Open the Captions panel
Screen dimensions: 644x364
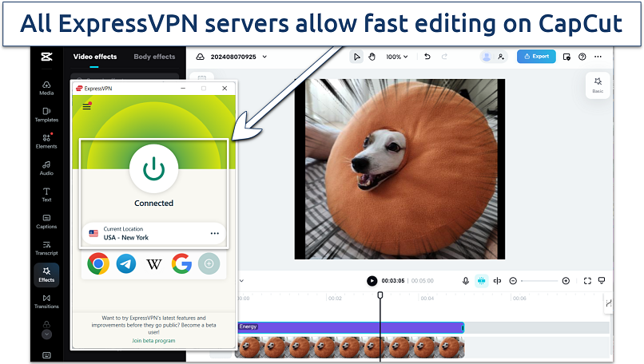coord(46,222)
